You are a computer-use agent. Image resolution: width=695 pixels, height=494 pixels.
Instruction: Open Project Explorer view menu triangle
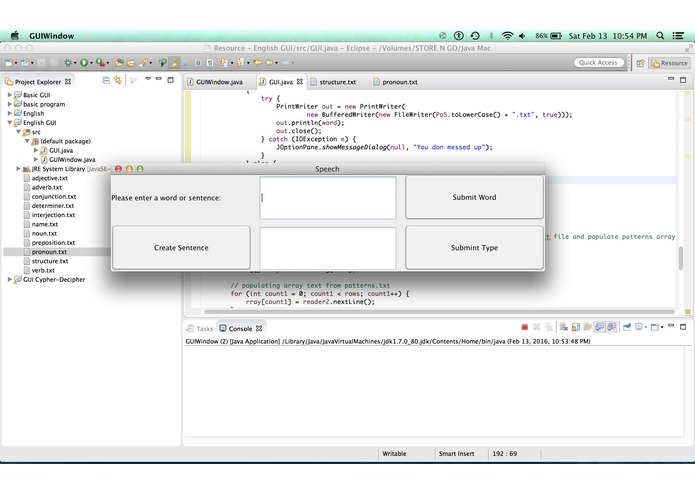[148, 79]
